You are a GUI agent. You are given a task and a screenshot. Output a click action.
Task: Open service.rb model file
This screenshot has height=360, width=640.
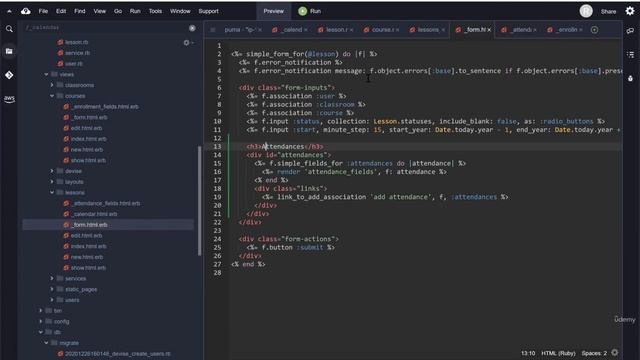77,53
